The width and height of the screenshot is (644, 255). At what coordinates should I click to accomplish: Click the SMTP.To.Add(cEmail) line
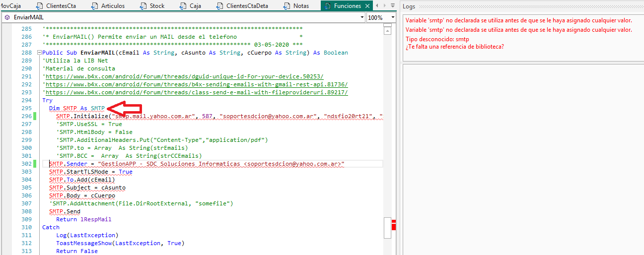tap(82, 180)
